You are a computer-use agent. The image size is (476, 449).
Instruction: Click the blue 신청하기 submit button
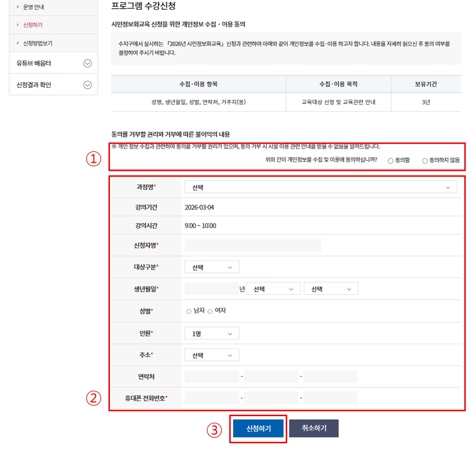258,428
